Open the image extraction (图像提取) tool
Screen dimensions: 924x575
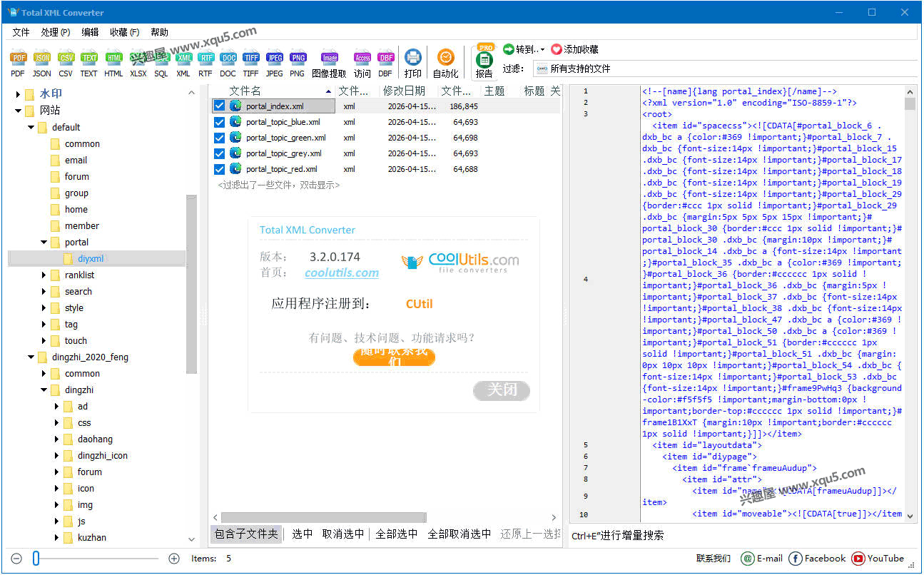click(x=329, y=63)
